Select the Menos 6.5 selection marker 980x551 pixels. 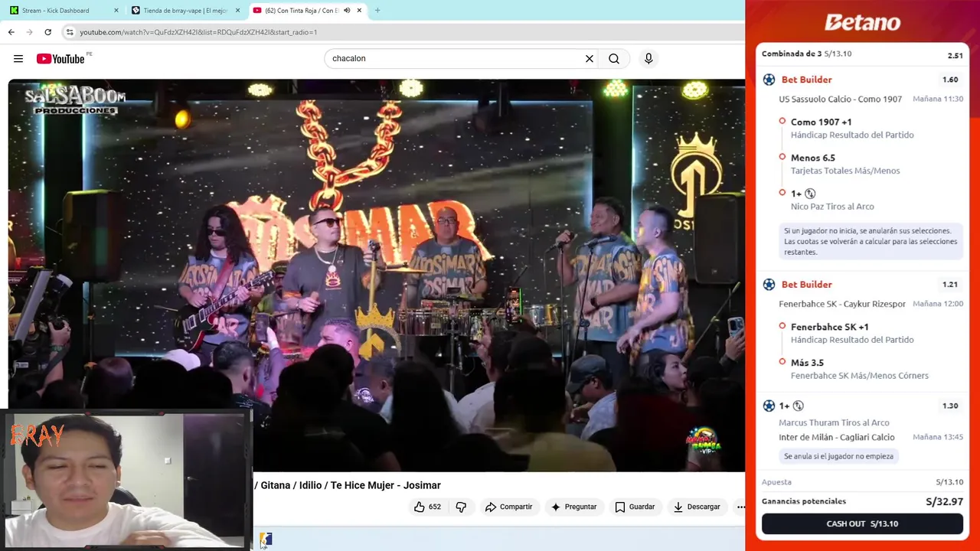[782, 157]
